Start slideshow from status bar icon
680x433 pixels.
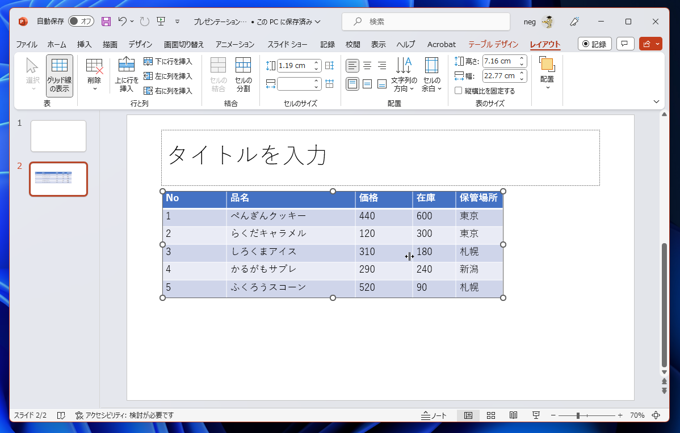click(536, 415)
